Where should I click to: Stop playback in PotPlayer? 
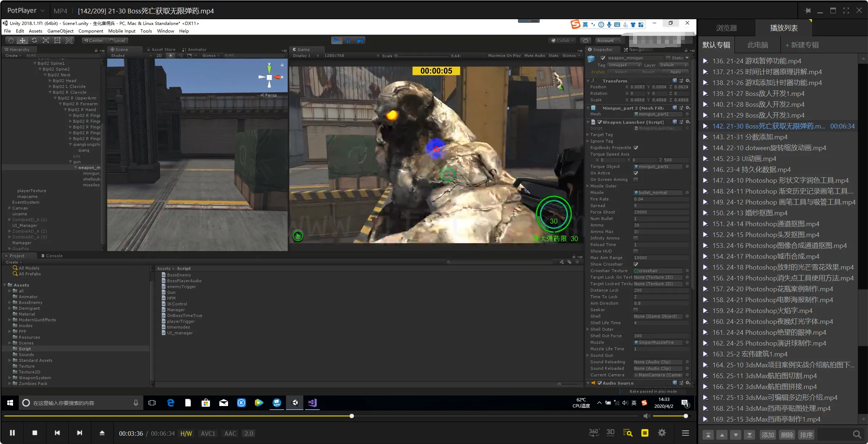click(35, 433)
